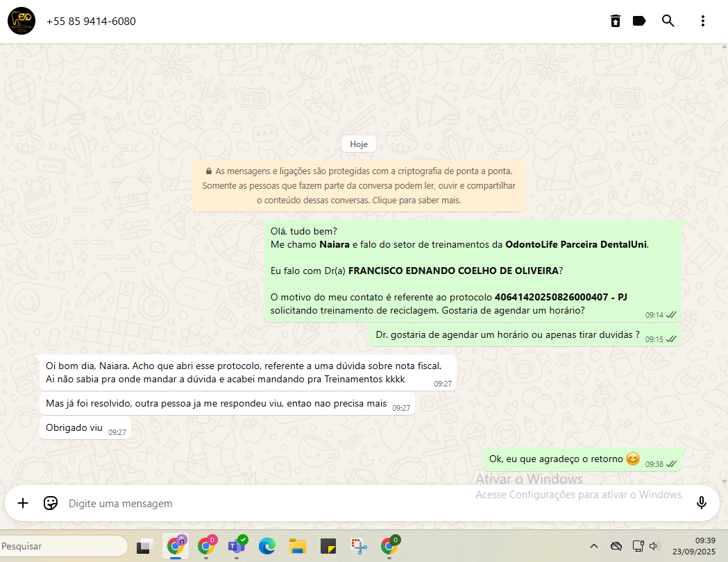Open network status tray icon
728x562 pixels.
click(x=638, y=546)
